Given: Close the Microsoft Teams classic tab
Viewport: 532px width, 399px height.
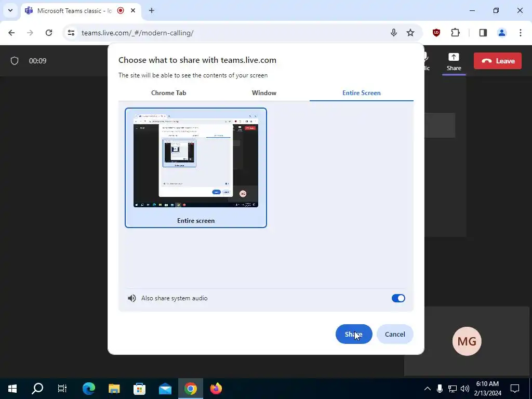Looking at the screenshot, I should 133,10.
